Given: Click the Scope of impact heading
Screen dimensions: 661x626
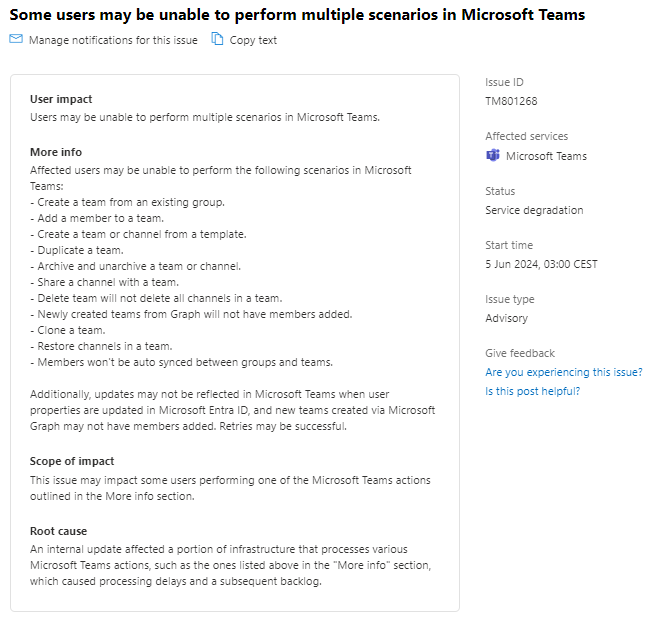Looking at the screenshot, I should [x=72, y=461].
